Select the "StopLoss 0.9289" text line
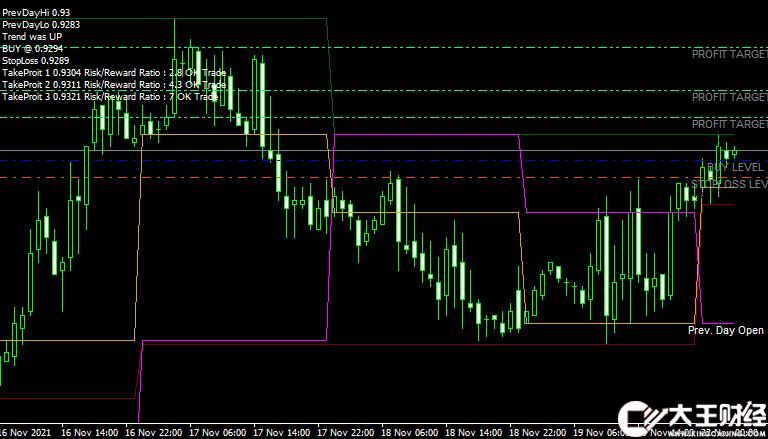 [36, 61]
